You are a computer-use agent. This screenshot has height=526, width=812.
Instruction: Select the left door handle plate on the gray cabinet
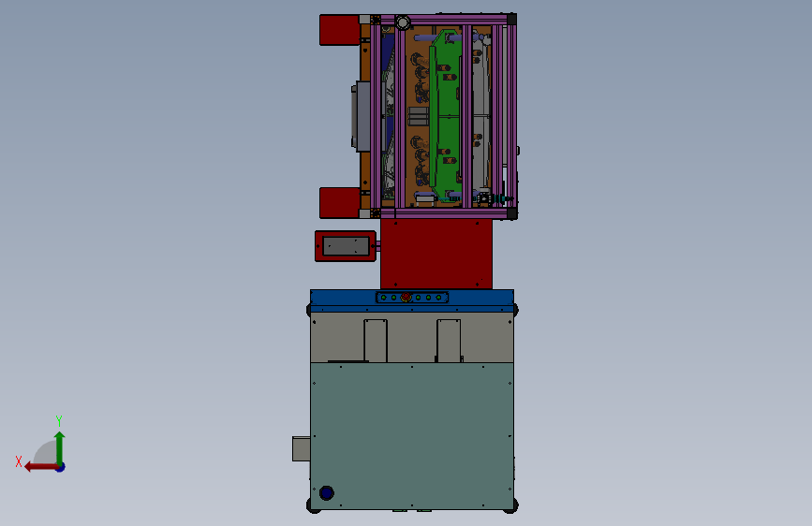(376, 341)
